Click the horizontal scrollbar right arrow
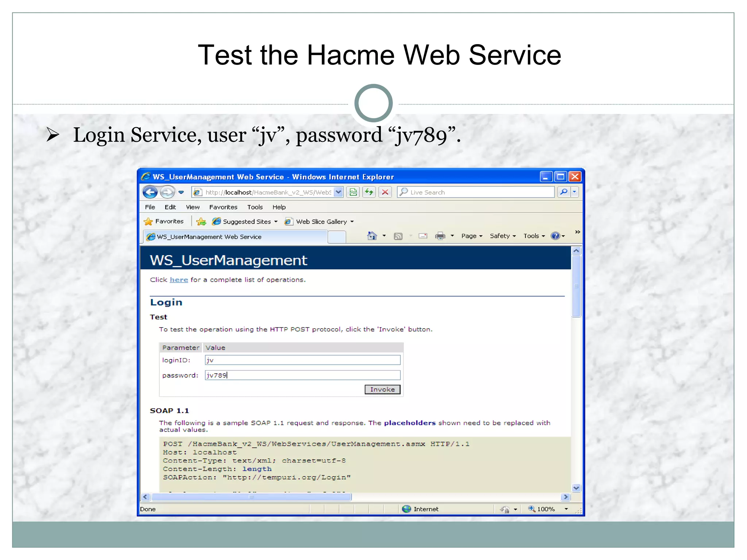Viewport: 747px width, 560px height. pos(566,497)
